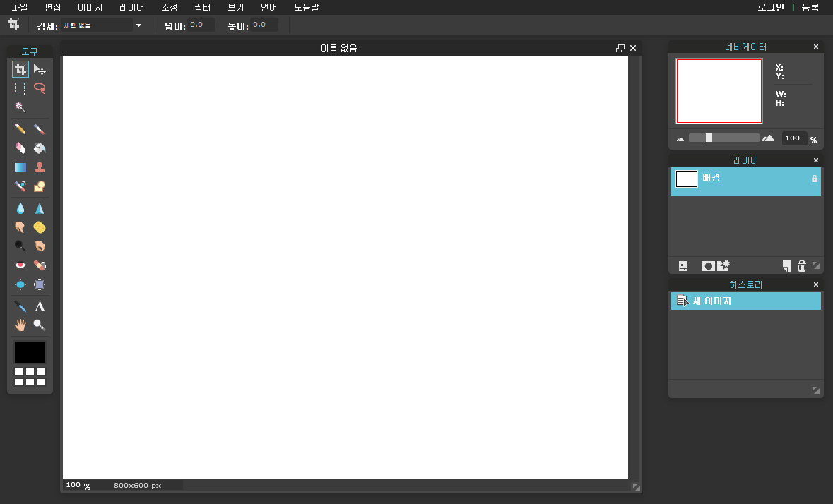The image size is (833, 504).
Task: Select the 배경 layer row
Action: pos(746,181)
